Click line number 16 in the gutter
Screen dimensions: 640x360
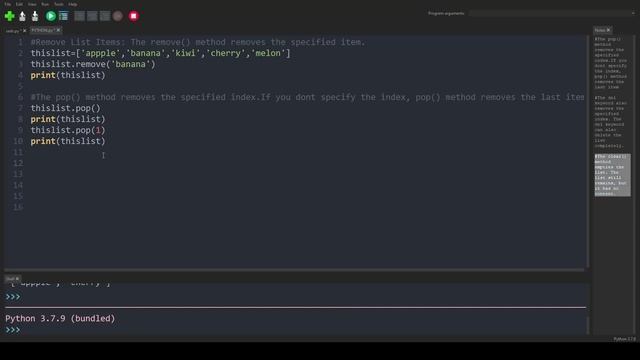tap(18, 207)
